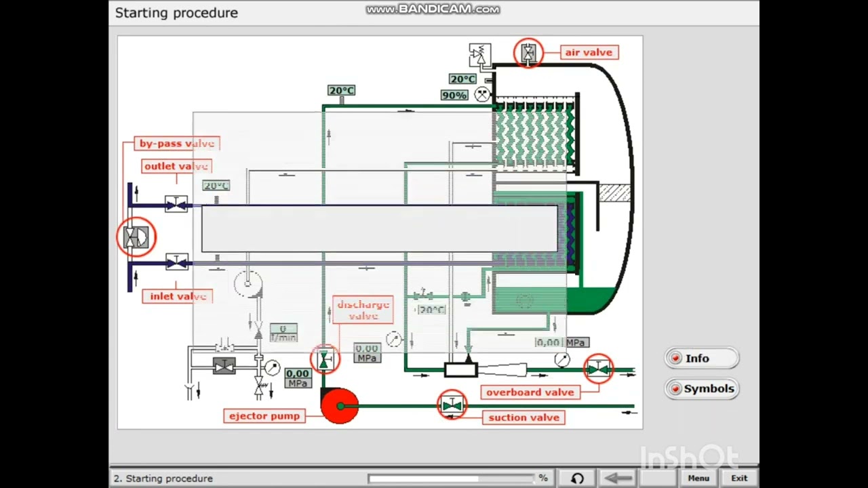Click the 0,00 MPa overboard pressure reading
Screen dimensions: 868x488
[x=561, y=342]
